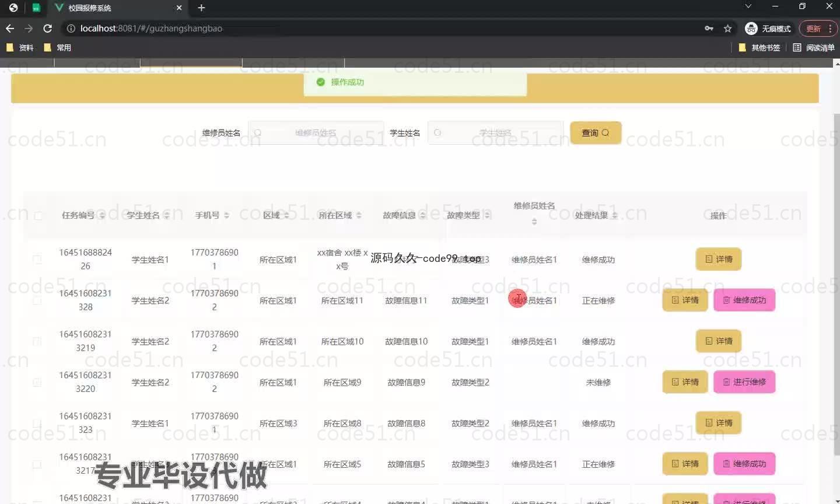Screen dimensions: 840x504
Task: Toggle the select-all checkbox in table header
Action: [x=38, y=216]
